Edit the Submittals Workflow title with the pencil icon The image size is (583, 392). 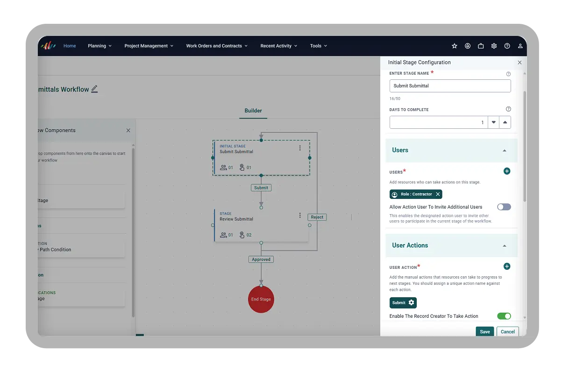pyautogui.click(x=94, y=89)
